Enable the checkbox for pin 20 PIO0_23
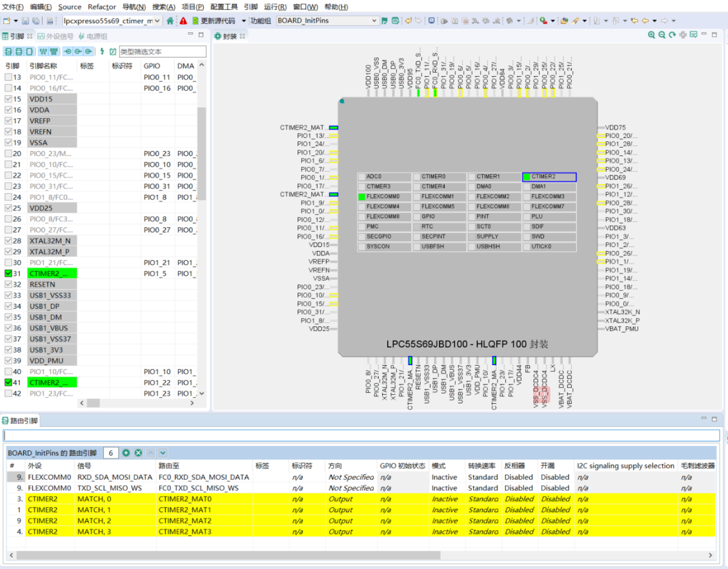728x569 pixels. 8,154
